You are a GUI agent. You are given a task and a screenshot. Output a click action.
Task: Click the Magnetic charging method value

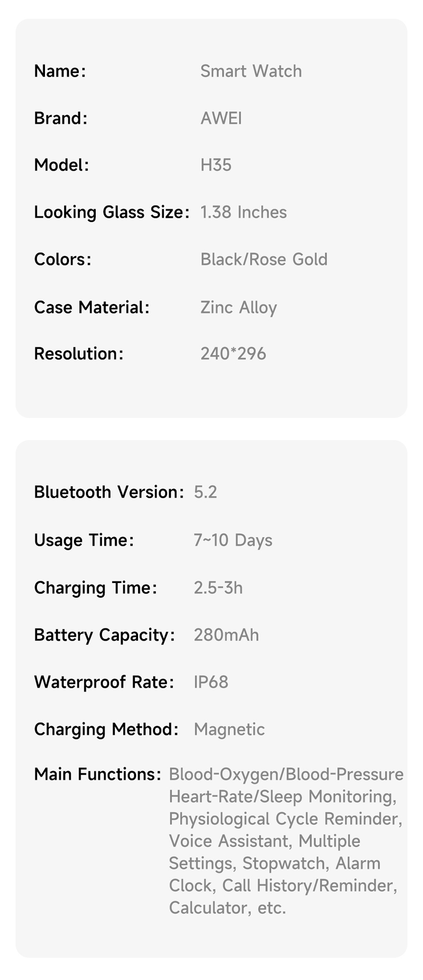229,729
